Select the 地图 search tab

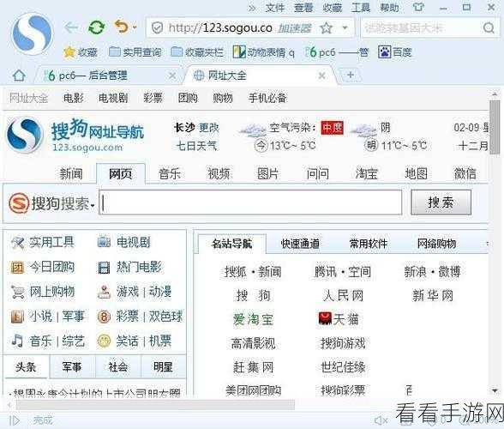[416, 174]
